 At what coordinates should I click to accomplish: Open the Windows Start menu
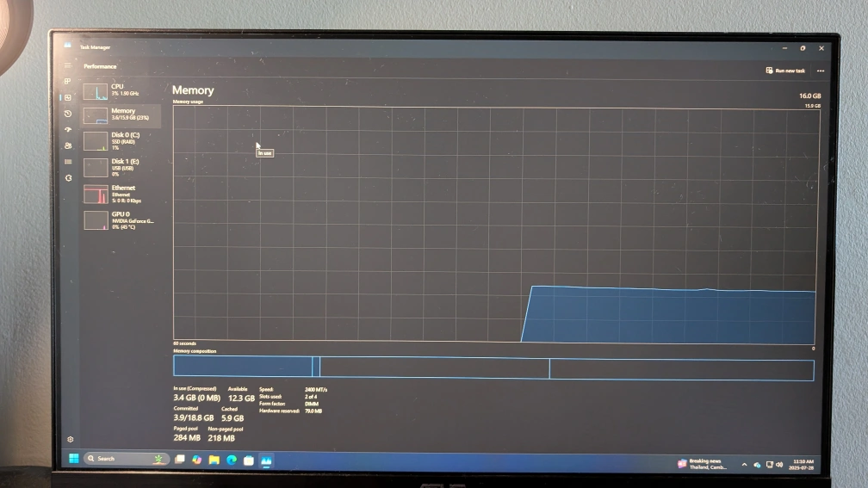coord(73,459)
